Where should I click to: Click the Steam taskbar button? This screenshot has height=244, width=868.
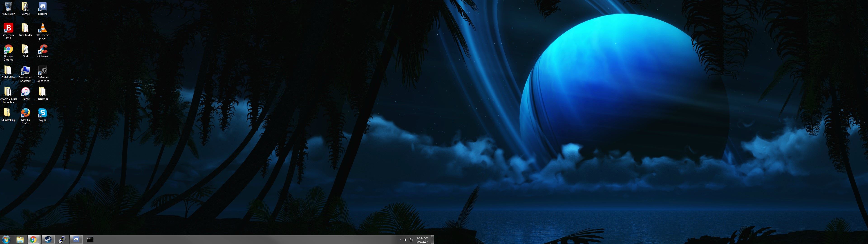click(48, 240)
